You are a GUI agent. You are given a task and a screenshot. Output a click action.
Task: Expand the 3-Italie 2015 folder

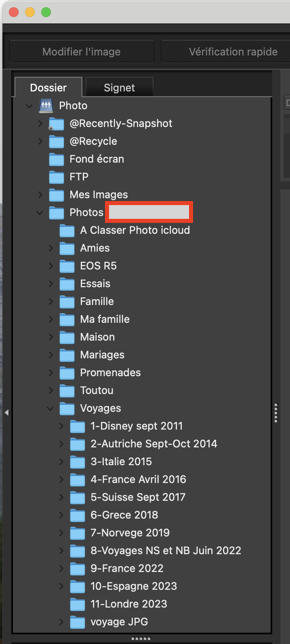(61, 462)
